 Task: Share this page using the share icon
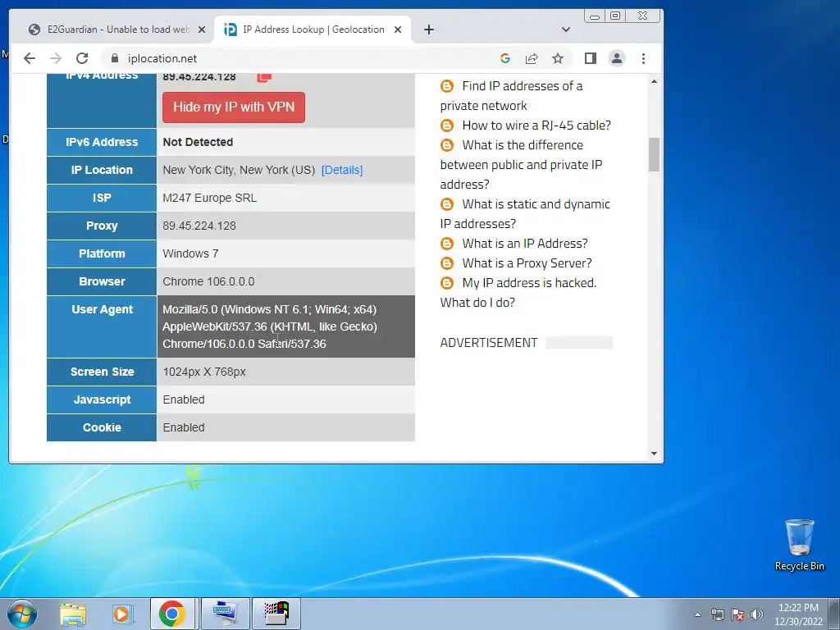532,58
